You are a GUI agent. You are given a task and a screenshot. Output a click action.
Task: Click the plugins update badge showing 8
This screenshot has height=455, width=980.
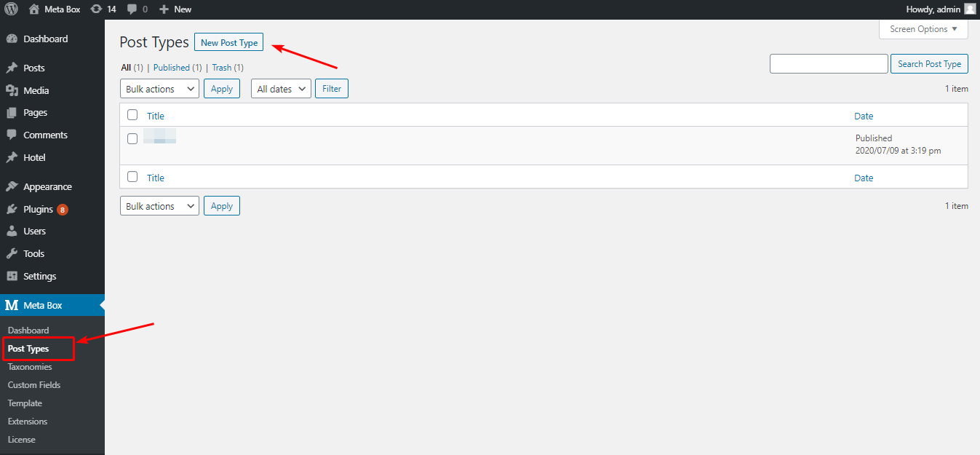tap(63, 210)
